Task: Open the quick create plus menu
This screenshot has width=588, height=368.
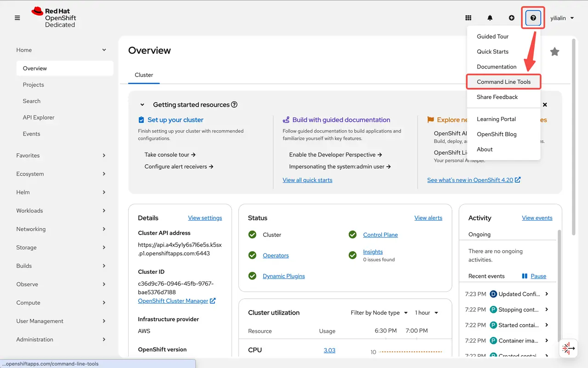Action: [x=511, y=17]
